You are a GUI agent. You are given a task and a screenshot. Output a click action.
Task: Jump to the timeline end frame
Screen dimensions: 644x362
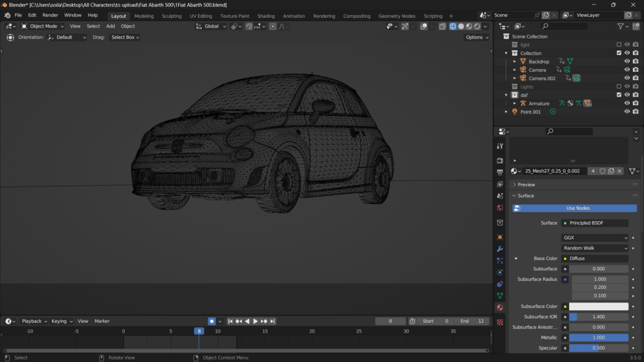click(x=272, y=322)
